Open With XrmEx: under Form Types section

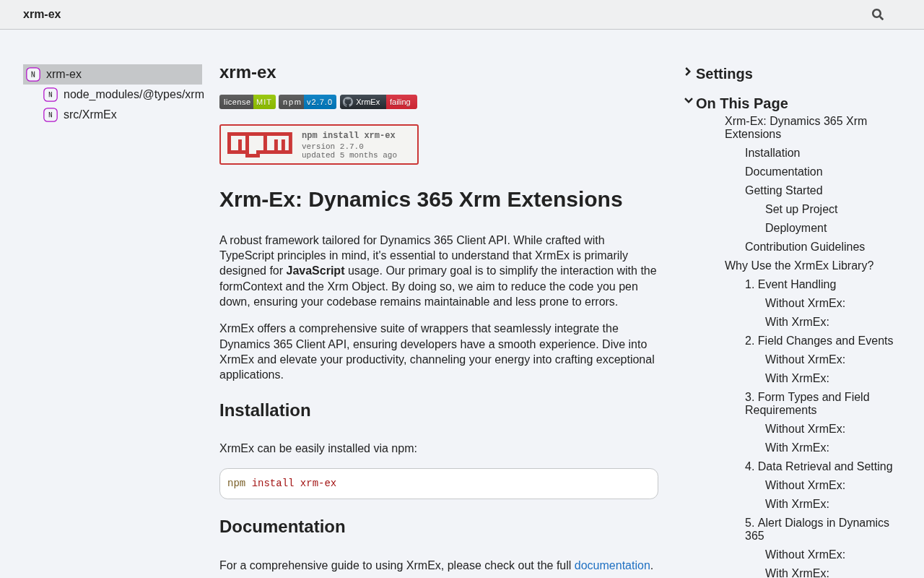[797, 448]
